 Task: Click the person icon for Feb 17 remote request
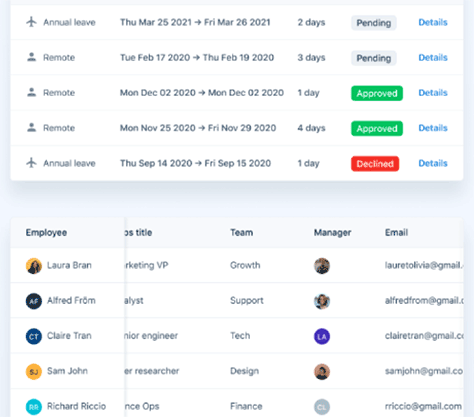tap(31, 57)
